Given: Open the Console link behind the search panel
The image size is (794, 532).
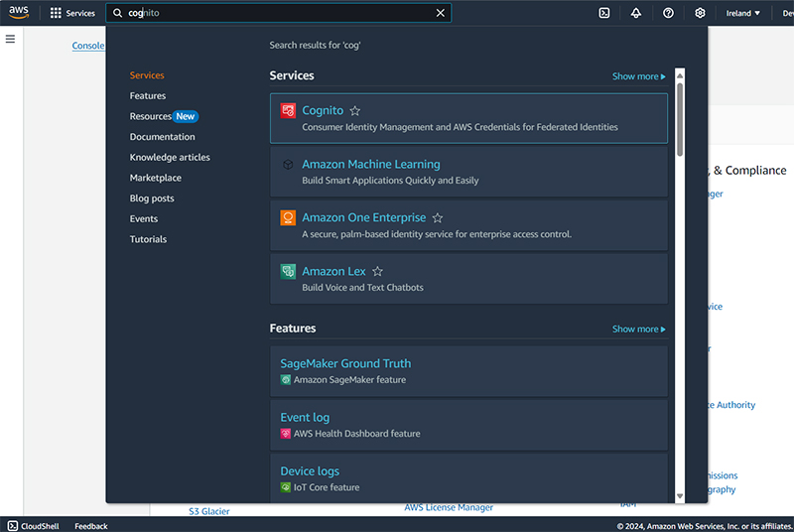Looking at the screenshot, I should click(88, 46).
